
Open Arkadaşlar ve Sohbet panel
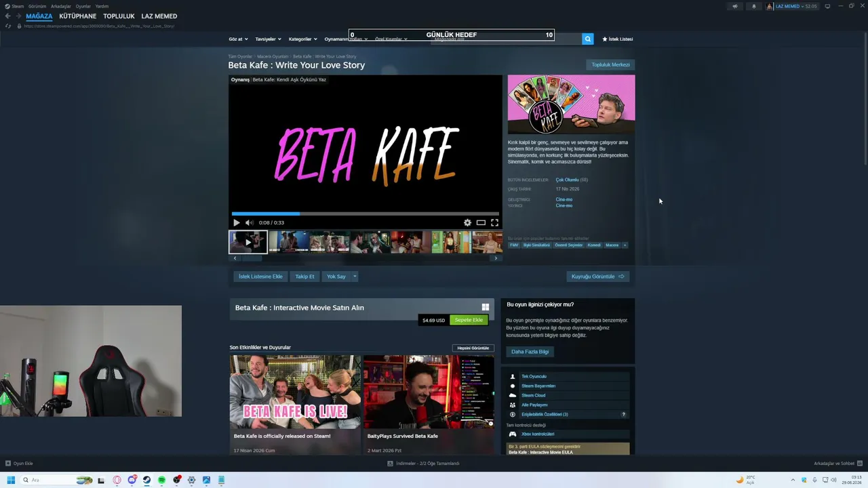[838, 464]
